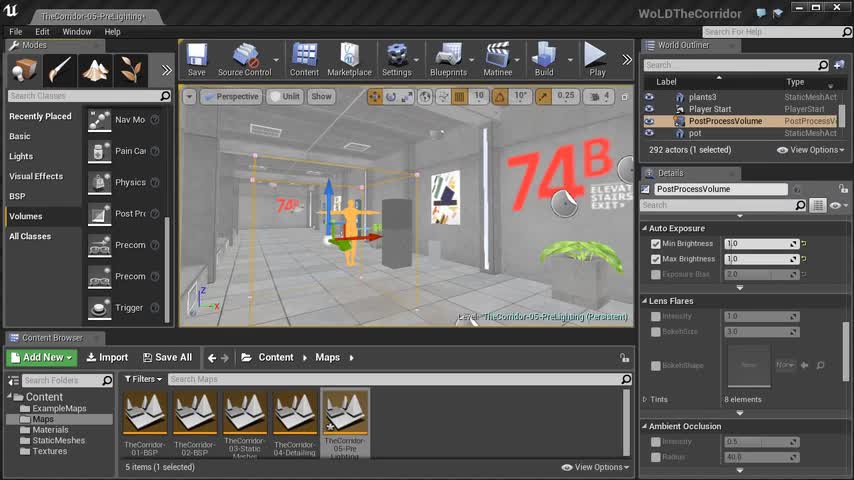Expand the modes overflow chevron
This screenshot has height=480, width=854.
point(167,70)
